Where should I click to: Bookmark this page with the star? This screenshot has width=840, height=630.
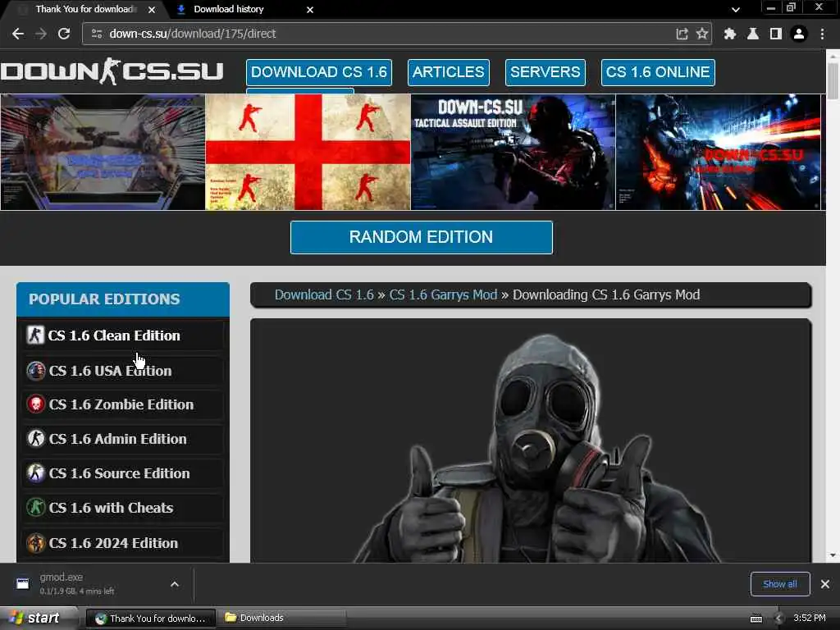click(702, 34)
